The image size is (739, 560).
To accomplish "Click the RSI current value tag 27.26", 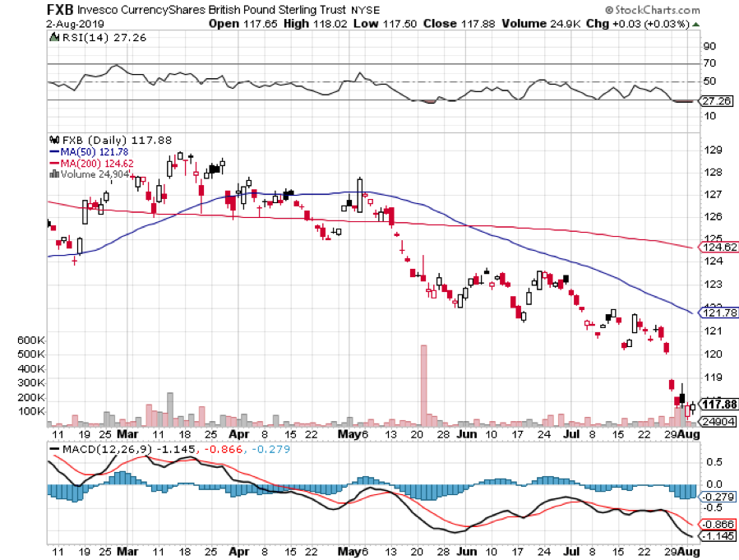I will [716, 101].
